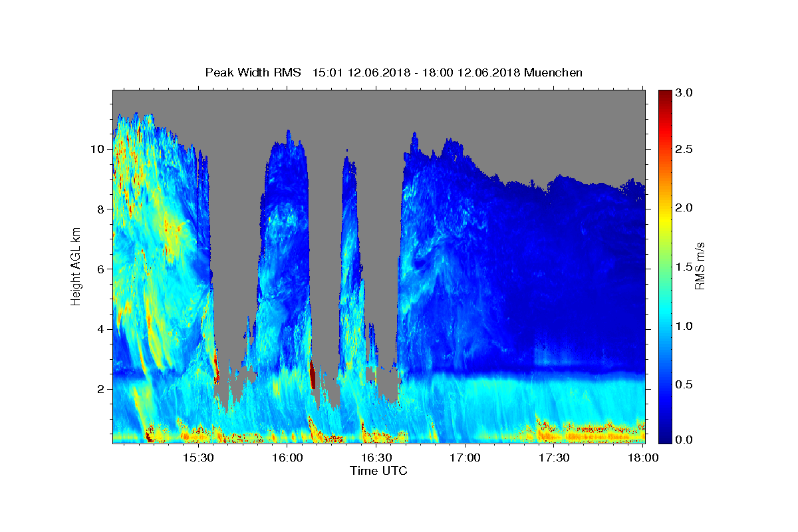
Task: Click the colorbar value 1.5
Action: click(684, 267)
